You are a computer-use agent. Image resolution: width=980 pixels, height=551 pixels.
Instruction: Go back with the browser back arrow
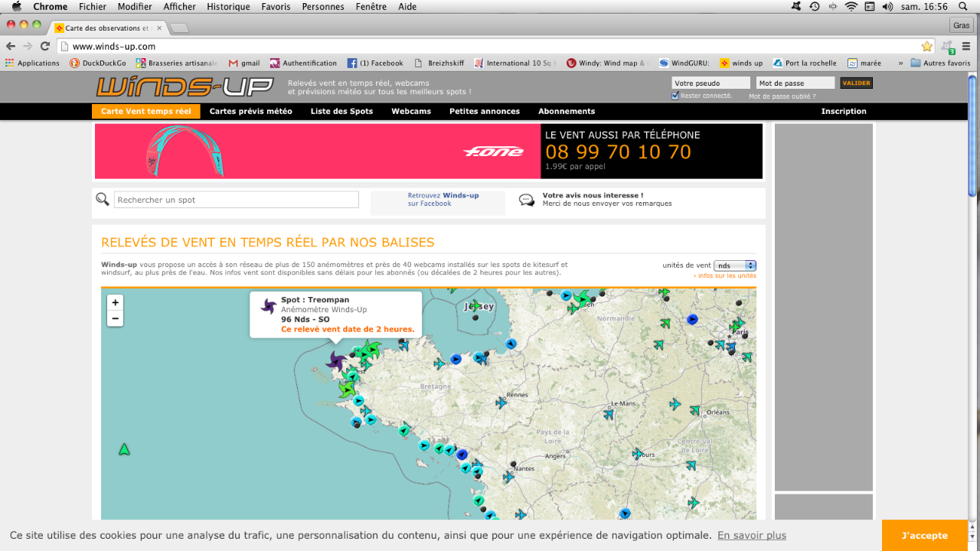coord(11,46)
